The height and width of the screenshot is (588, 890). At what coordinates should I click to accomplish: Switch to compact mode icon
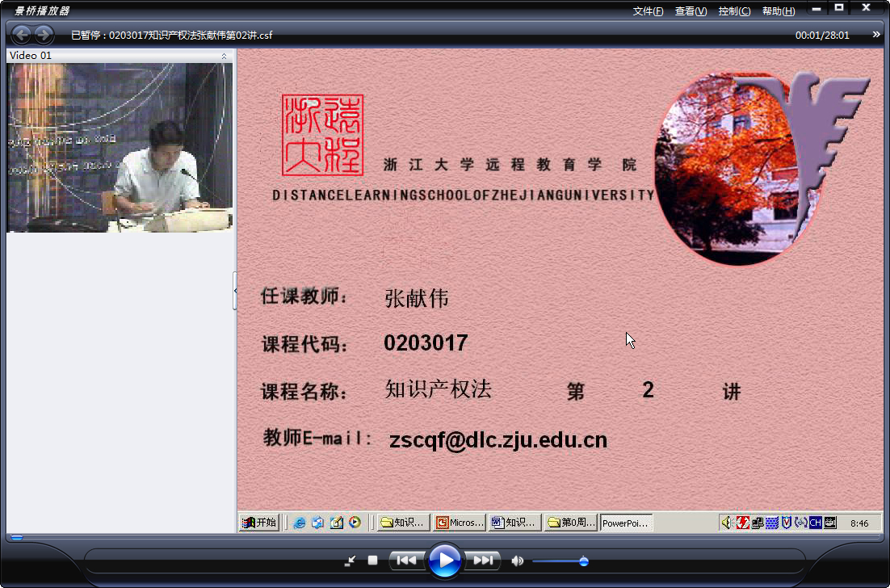tap(351, 561)
